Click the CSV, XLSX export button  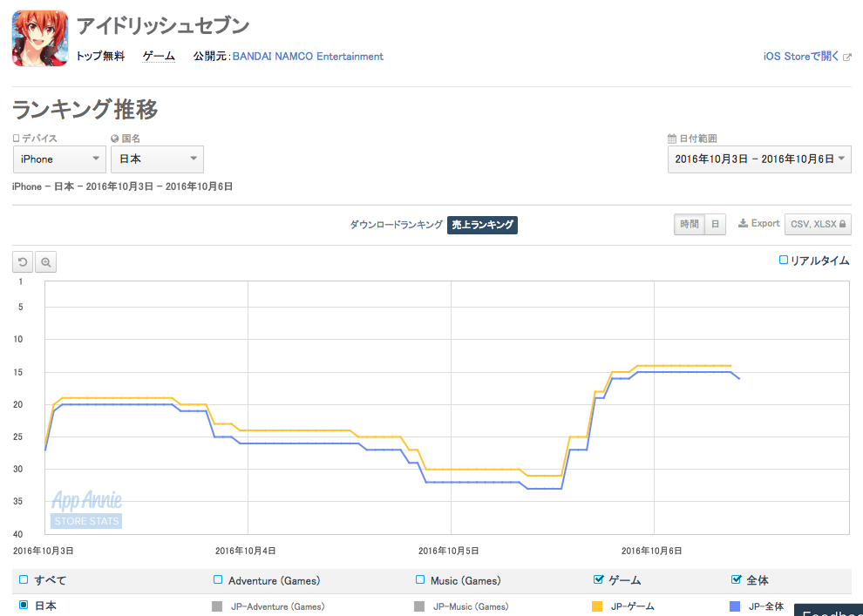tap(818, 224)
